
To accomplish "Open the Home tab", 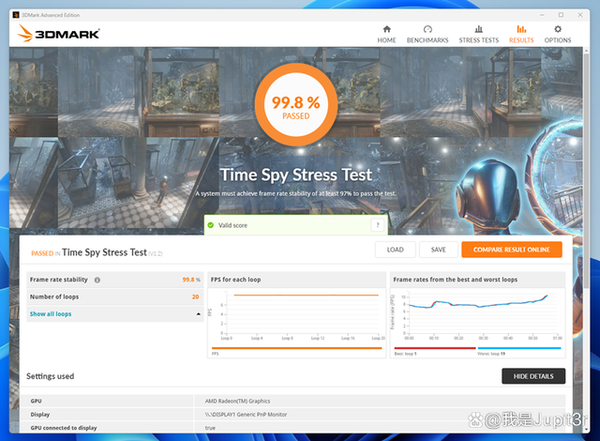I will point(387,34).
